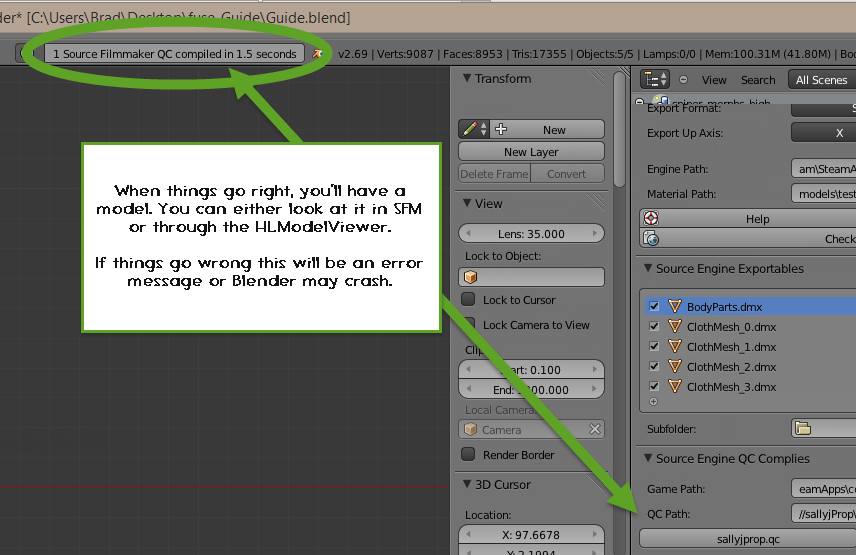This screenshot has width=856, height=555.
Task: Select the BodyParts.dmx list row
Action: click(750, 306)
